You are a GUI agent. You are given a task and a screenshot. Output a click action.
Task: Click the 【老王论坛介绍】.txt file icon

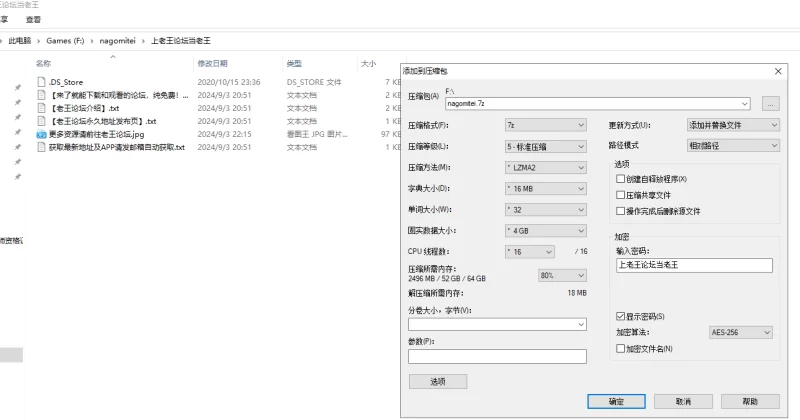(x=42, y=108)
